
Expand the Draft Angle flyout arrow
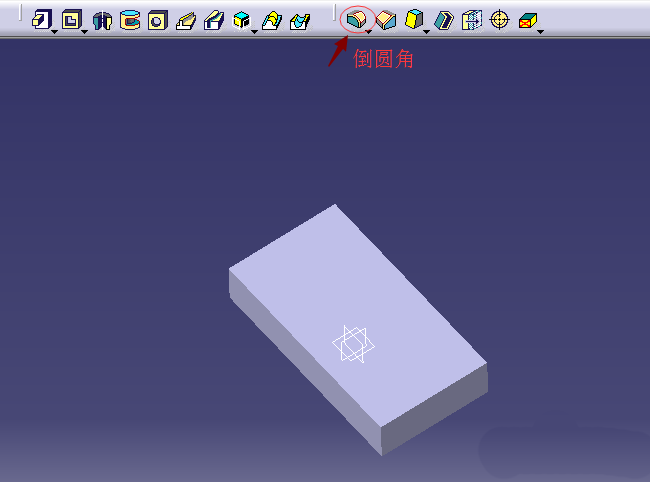426,32
